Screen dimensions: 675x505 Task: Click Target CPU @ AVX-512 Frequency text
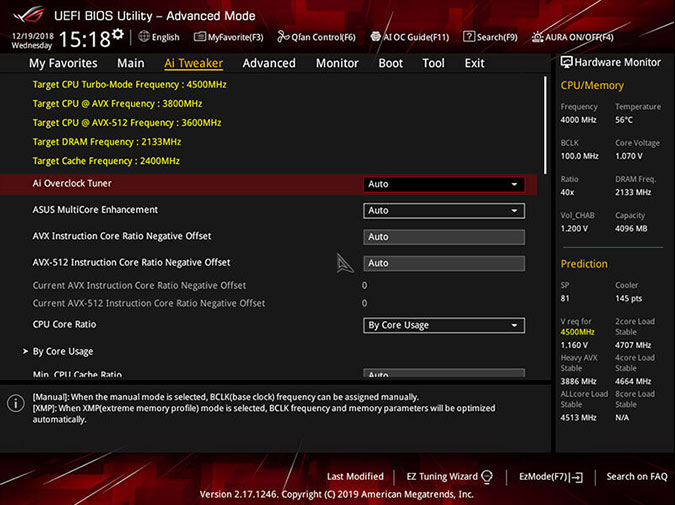tap(127, 123)
